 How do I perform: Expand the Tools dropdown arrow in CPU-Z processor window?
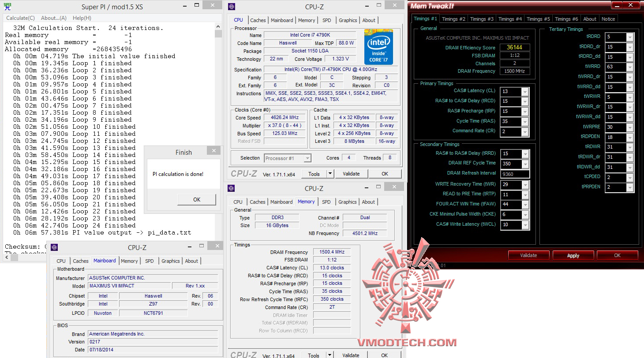(330, 174)
